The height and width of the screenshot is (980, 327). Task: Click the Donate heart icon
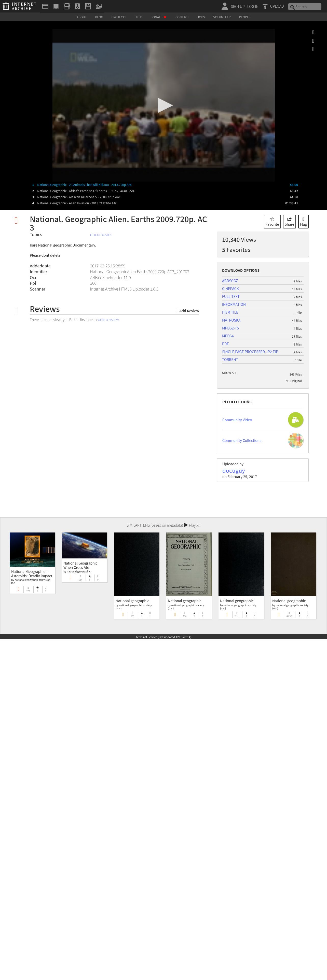pyautogui.click(x=165, y=17)
